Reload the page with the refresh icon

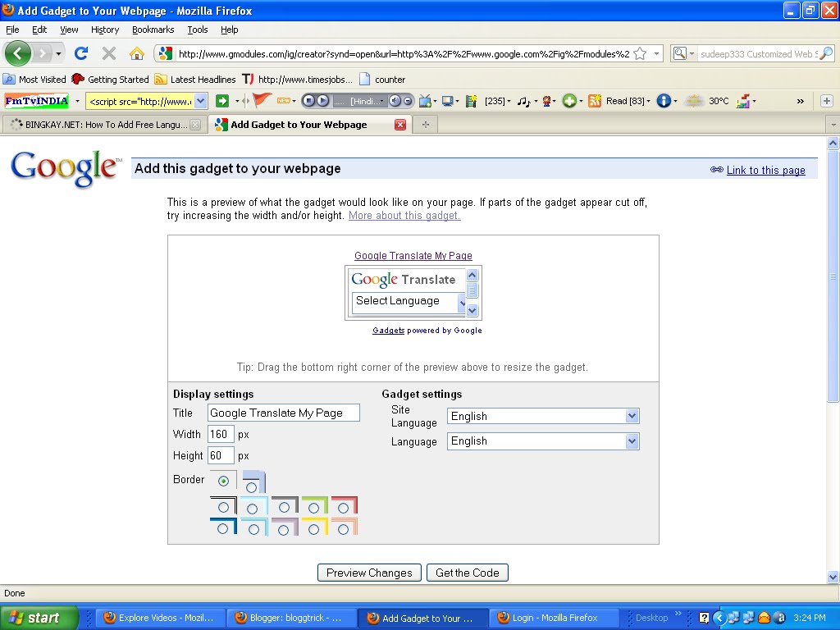tap(81, 53)
